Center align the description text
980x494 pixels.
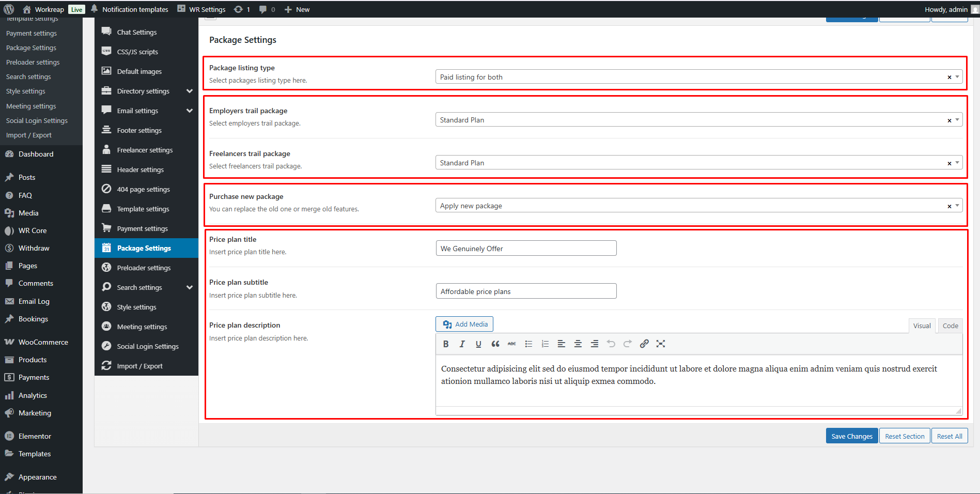tap(578, 344)
